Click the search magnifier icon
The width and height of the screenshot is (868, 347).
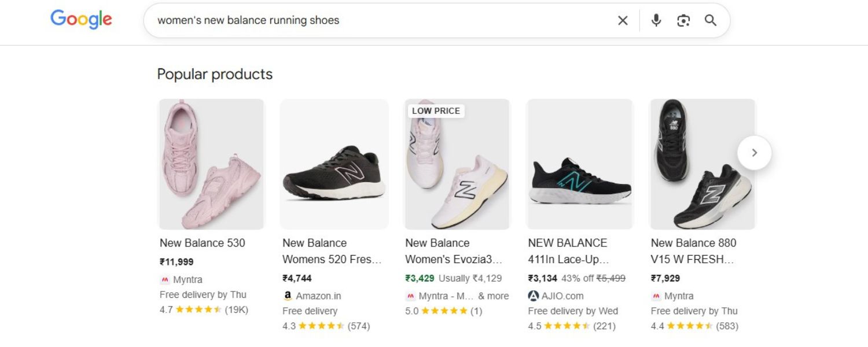pos(711,20)
